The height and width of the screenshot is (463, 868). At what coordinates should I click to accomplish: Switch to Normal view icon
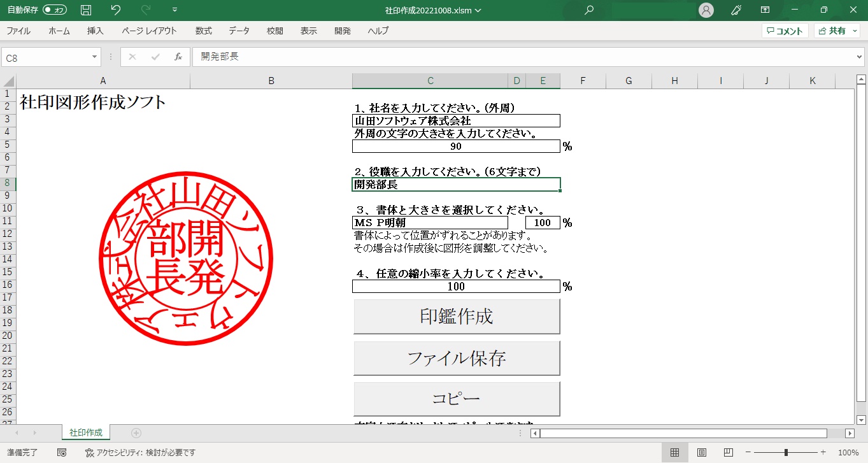pos(674,452)
